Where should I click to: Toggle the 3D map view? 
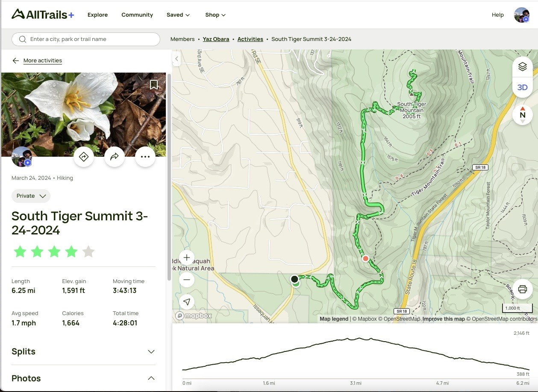522,88
